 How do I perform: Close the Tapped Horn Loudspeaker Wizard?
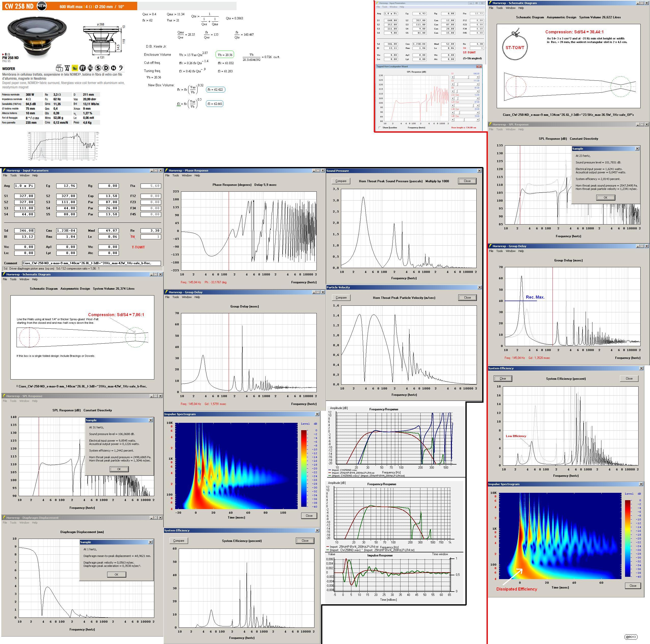point(479,67)
